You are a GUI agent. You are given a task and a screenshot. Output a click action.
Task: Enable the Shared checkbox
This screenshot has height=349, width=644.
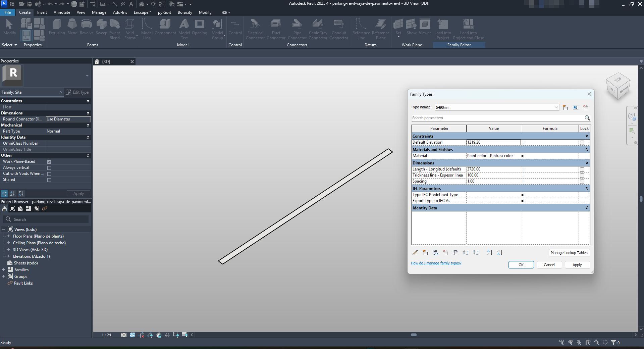(x=49, y=180)
